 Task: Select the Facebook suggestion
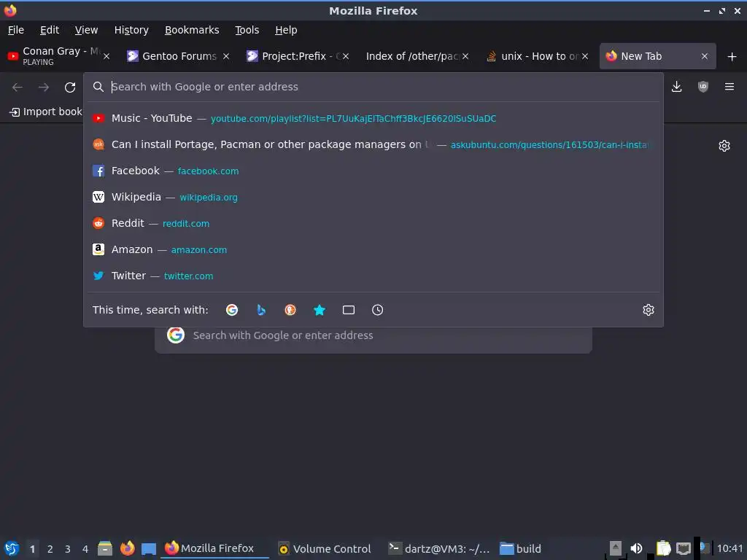pyautogui.click(x=373, y=171)
